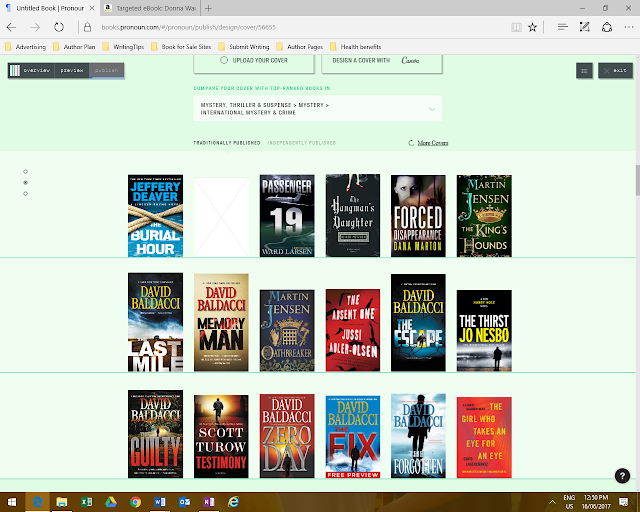Select The King's Hounds cover
The image size is (640, 512).
tap(484, 216)
